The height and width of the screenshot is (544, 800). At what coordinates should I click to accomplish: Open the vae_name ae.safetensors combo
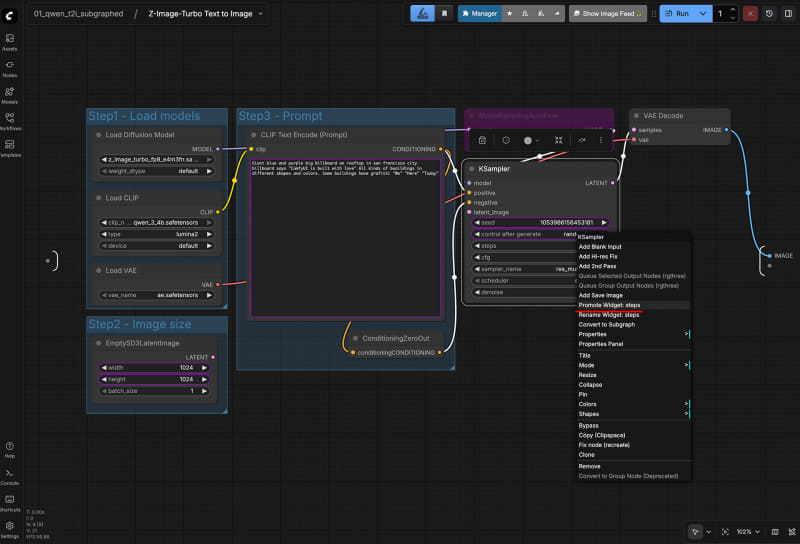click(157, 295)
